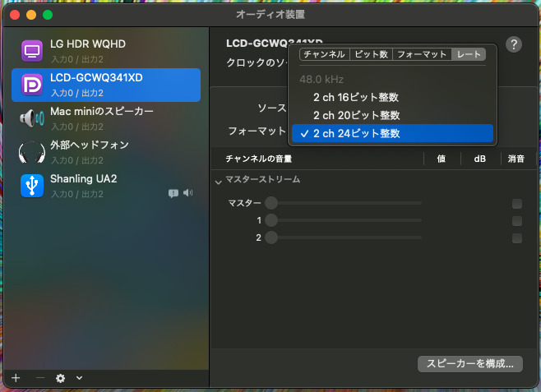This screenshot has width=541, height=392.
Task: Click the alert sound badge on Shanling UA2
Action: pyautogui.click(x=173, y=193)
